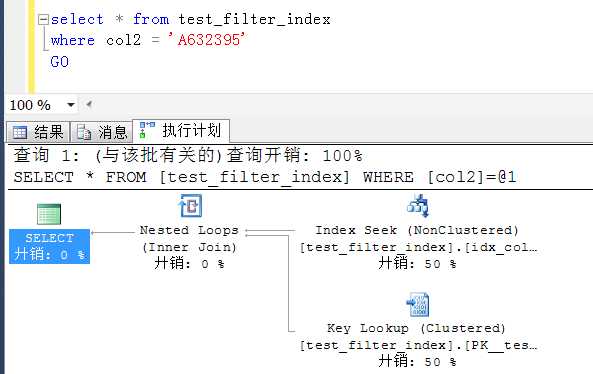Click col2 in the where clause
Viewport: 593px width, 374px height.
click(123, 40)
